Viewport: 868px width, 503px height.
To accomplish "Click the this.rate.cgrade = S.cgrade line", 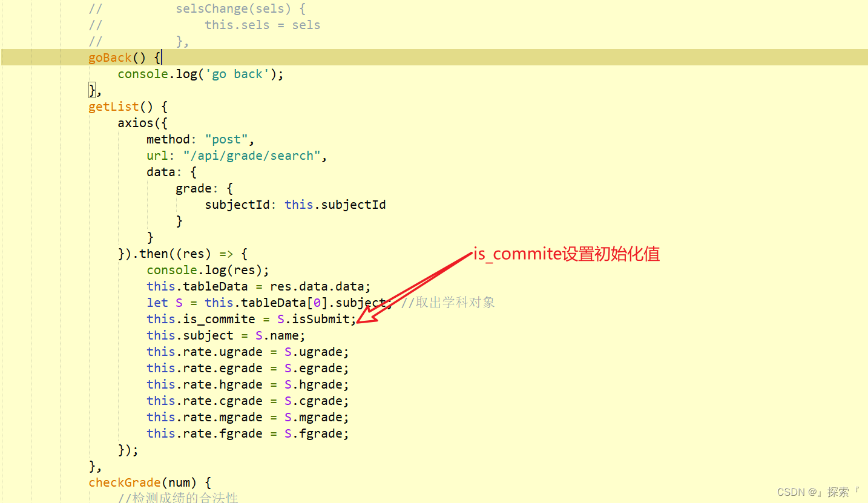I will point(248,401).
